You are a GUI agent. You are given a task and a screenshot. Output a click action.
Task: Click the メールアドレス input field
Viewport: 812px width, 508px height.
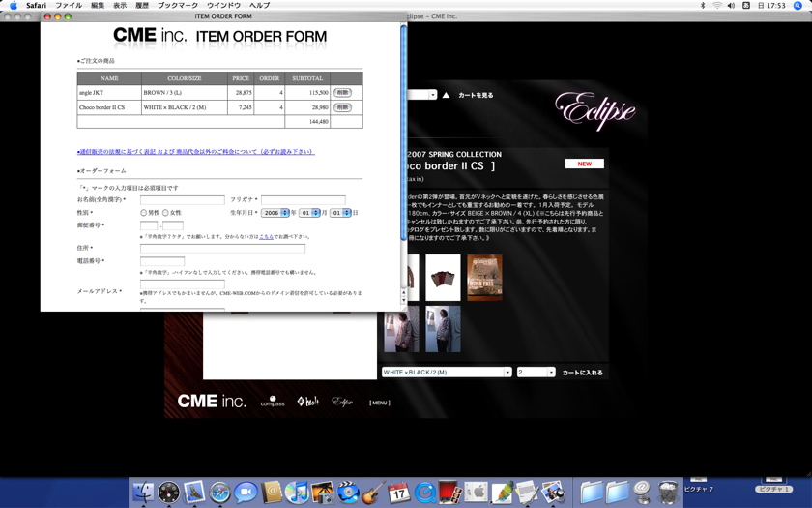pos(183,284)
